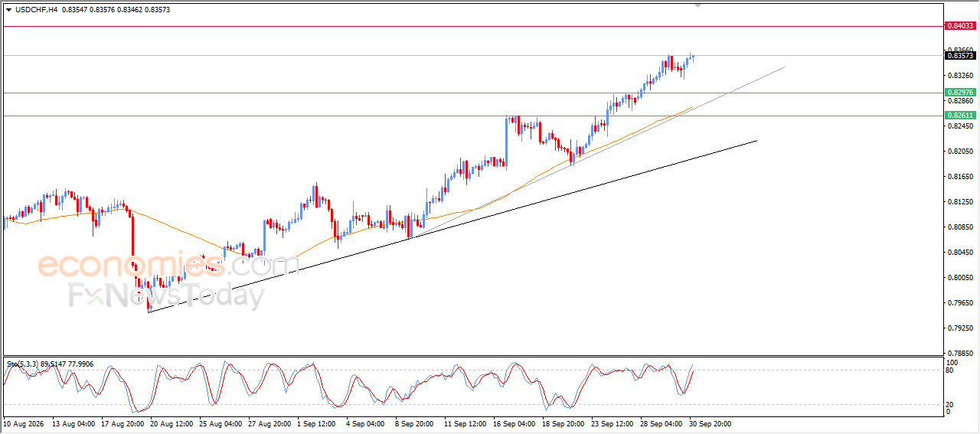Image resolution: width=980 pixels, height=434 pixels.
Task: Click the 0.79250 price axis value
Action: (x=961, y=328)
